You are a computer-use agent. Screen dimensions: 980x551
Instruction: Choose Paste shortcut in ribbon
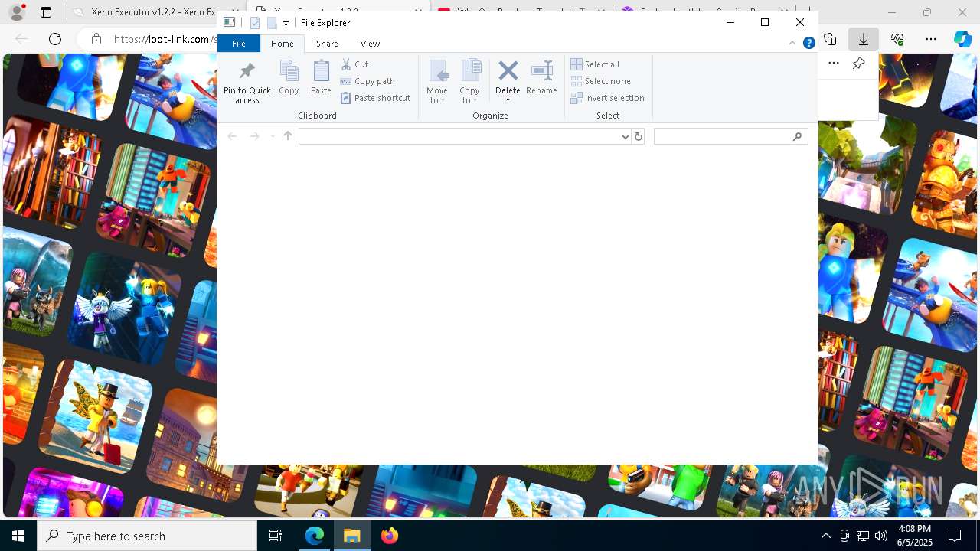376,98
